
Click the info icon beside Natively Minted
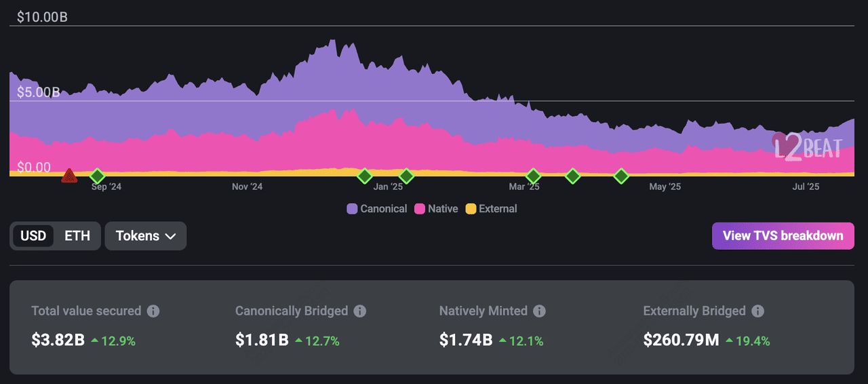pos(539,311)
